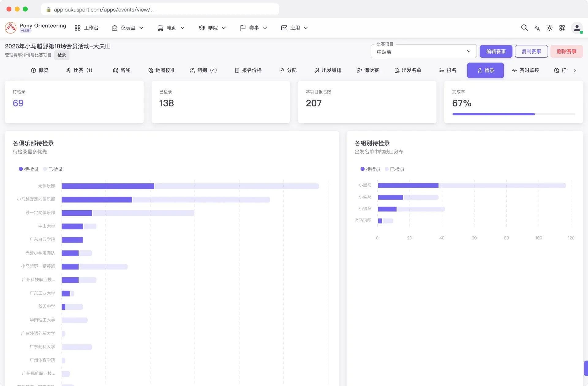Switch to the 赛时监控 tab
The height and width of the screenshot is (386, 588).
[x=526, y=71]
